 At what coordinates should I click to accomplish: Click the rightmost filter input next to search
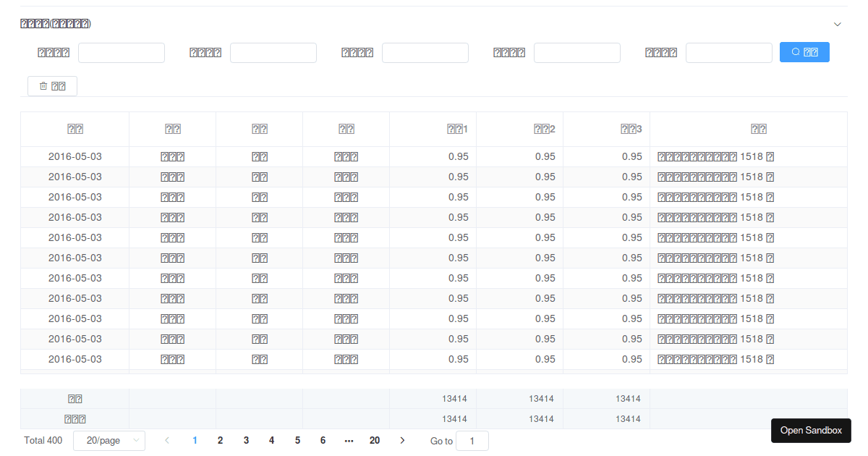729,51
